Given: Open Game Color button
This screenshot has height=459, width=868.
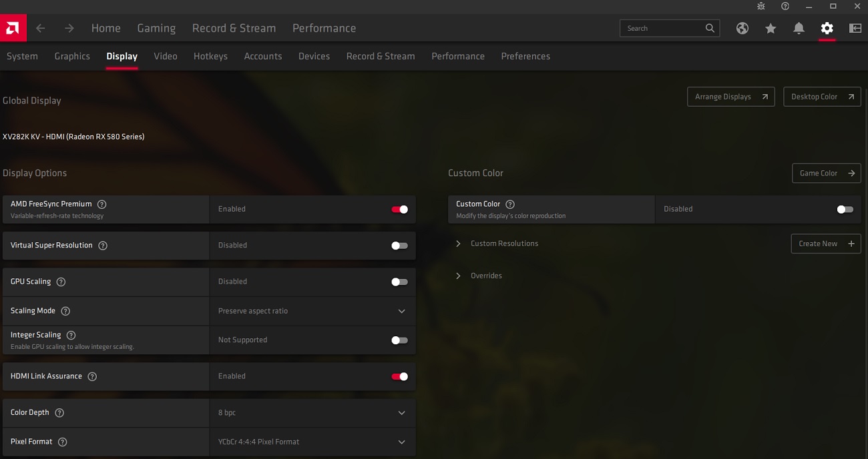Looking at the screenshot, I should tap(827, 173).
